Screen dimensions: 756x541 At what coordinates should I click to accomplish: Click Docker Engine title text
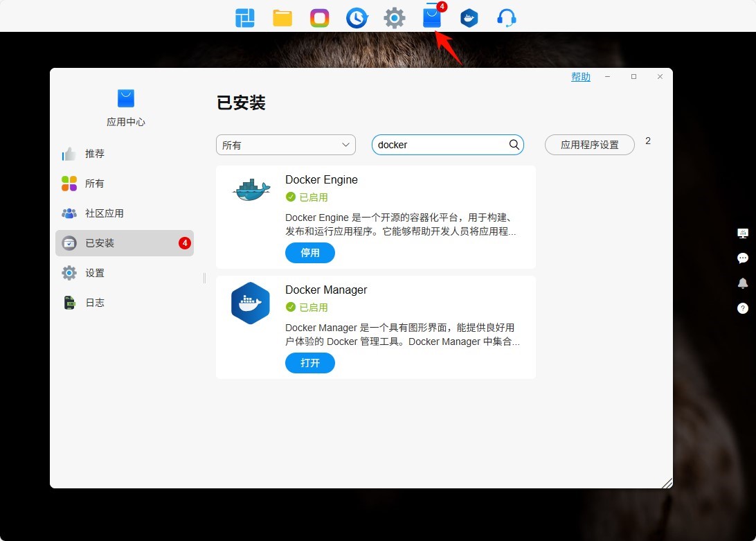pos(322,180)
